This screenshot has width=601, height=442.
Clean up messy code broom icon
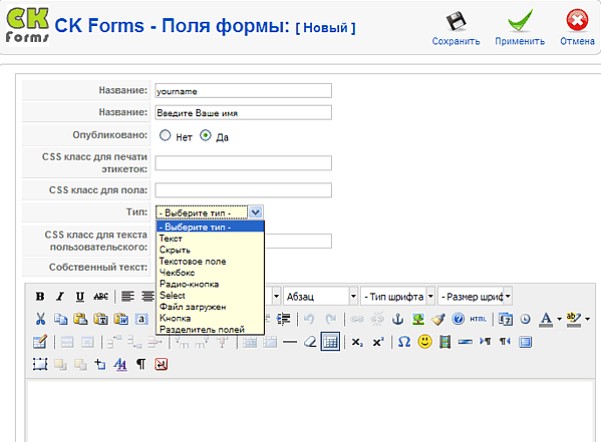(x=438, y=319)
